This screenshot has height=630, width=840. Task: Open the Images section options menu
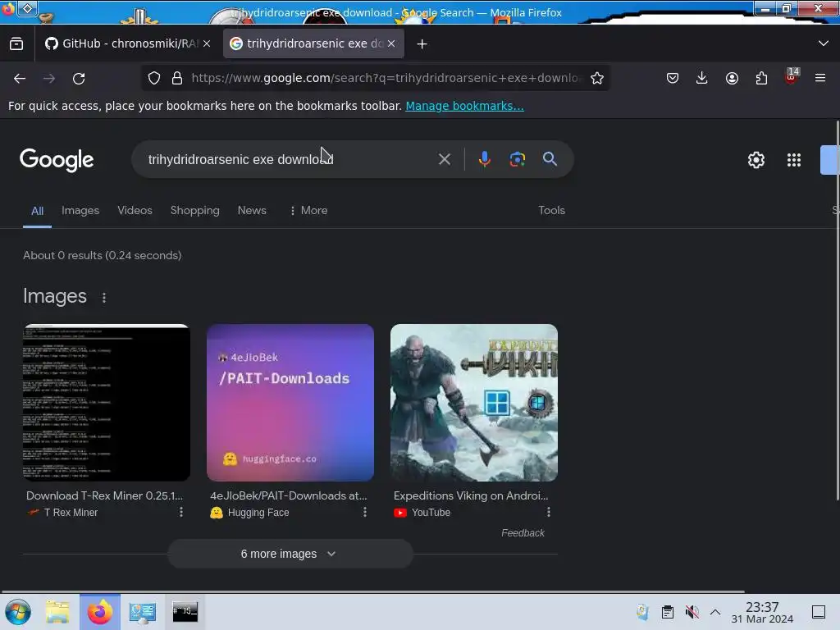click(x=104, y=298)
